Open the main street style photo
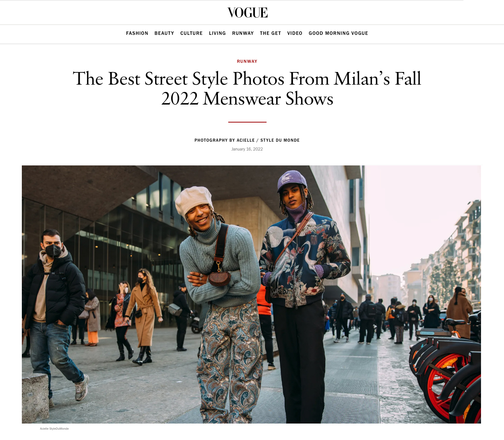 [251, 294]
